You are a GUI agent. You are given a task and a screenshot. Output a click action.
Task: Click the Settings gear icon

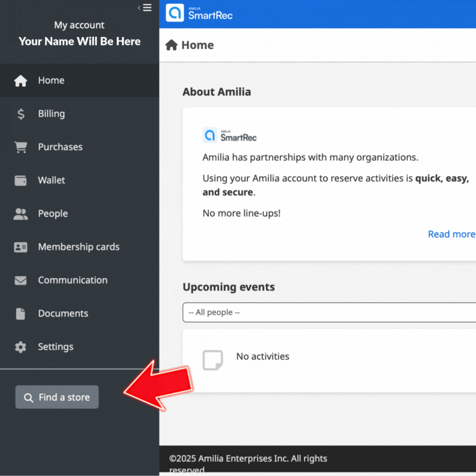tap(21, 347)
